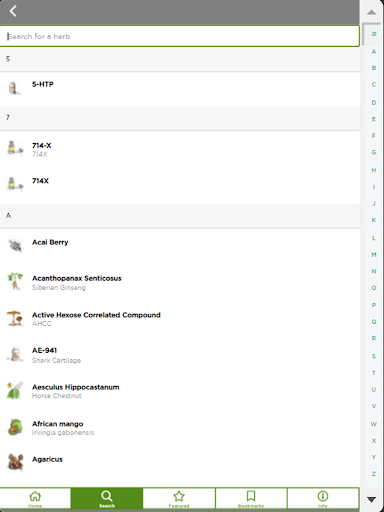Screen dimensions: 384x512
Task: Click the 5-HTP bottle icon
Action: point(13,88)
